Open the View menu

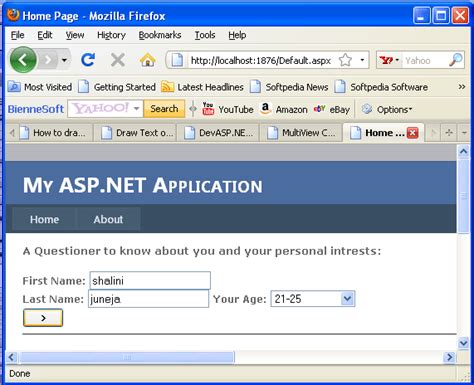(x=75, y=35)
